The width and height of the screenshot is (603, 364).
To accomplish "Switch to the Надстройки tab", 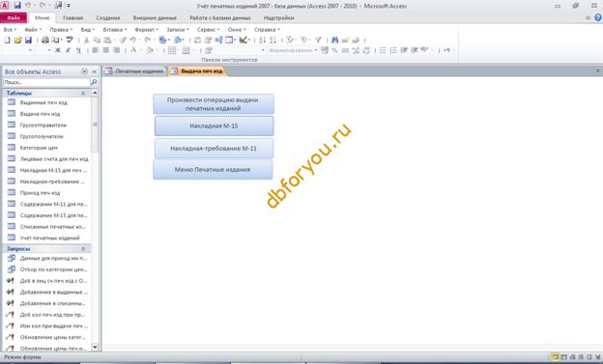I will [x=278, y=17].
